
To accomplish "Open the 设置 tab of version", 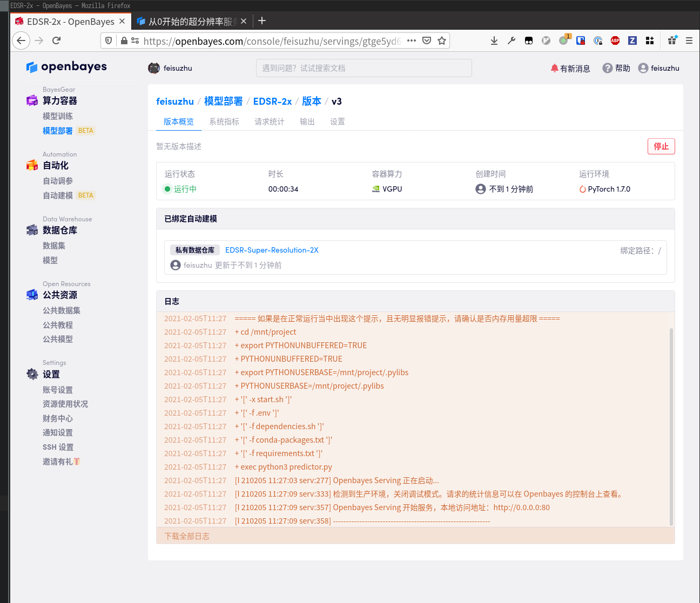I will [338, 121].
